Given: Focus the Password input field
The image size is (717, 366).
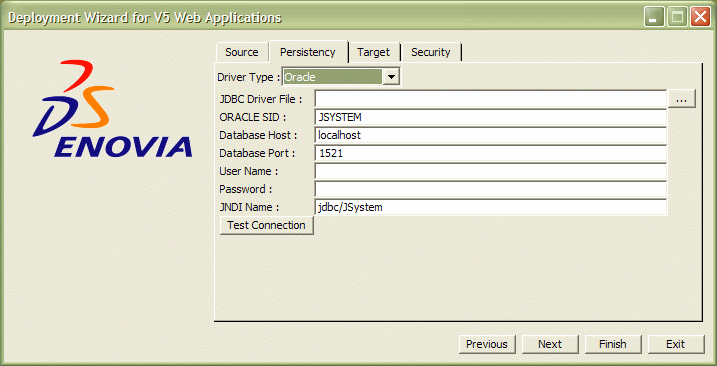Looking at the screenshot, I should click(x=491, y=189).
